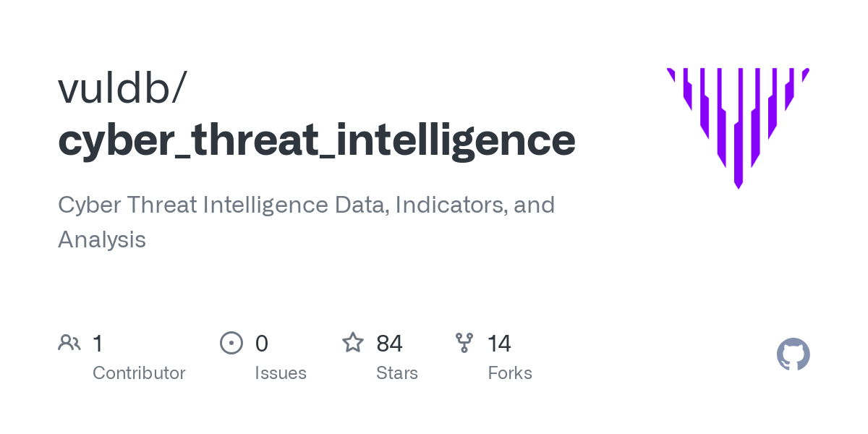868x434 pixels.
Task: Click the issues count 0
Action: point(262,343)
